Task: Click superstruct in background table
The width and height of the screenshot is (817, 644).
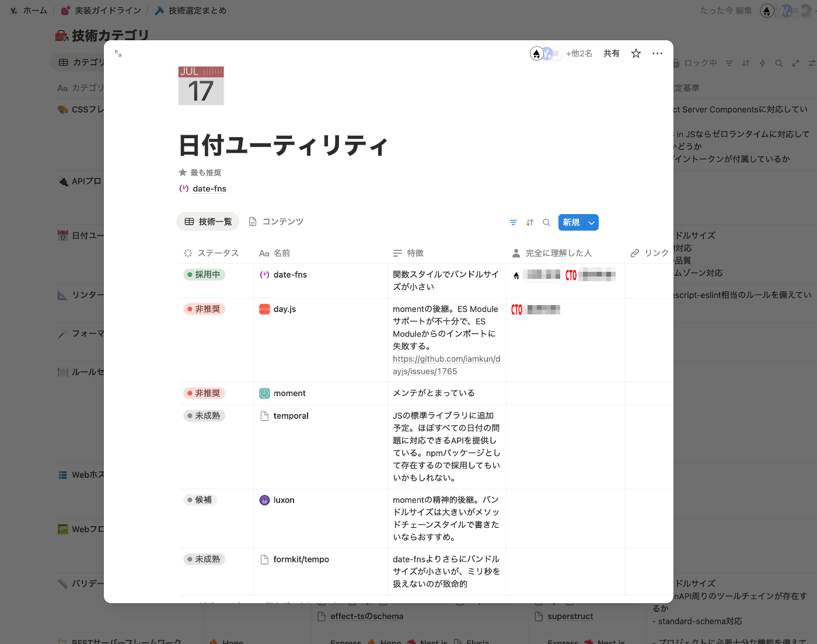Action: pos(570,617)
